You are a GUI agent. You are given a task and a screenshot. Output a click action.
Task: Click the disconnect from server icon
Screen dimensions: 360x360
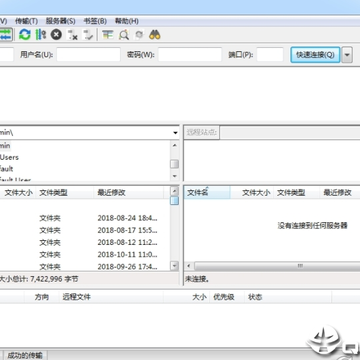coord(72,35)
